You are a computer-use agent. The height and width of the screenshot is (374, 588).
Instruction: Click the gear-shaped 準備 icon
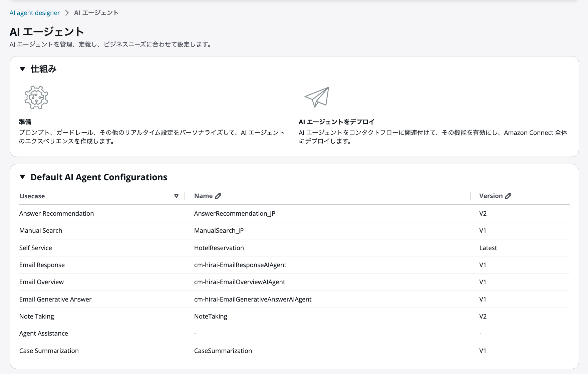36,98
